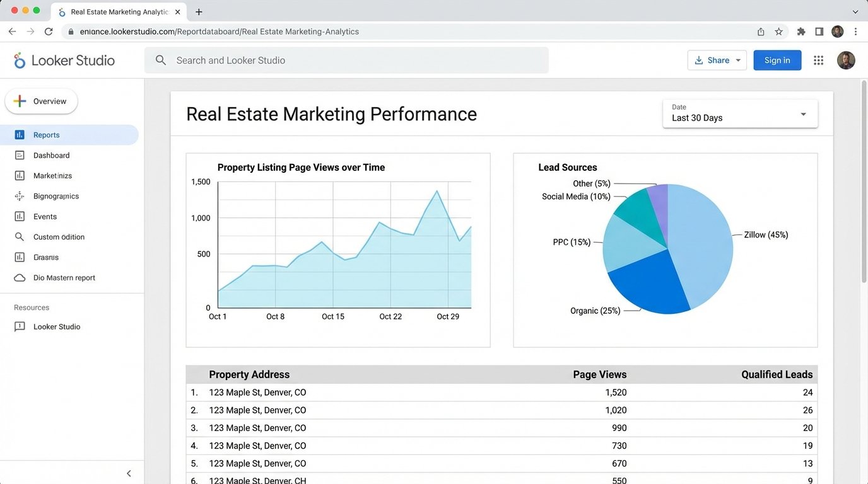Open the Bignograpics icon in sidebar
Viewport: 868px width, 484px height.
click(18, 196)
